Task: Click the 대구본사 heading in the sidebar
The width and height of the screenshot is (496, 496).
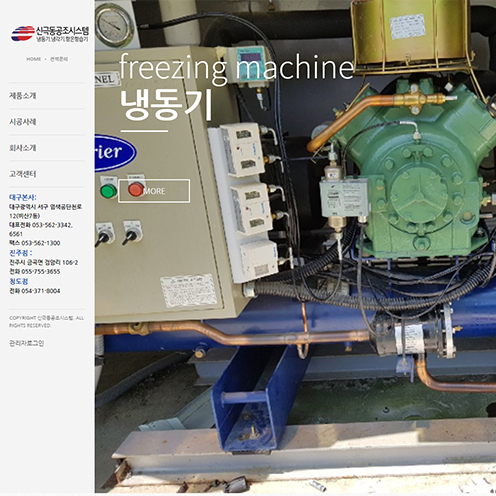Action: 23,197
